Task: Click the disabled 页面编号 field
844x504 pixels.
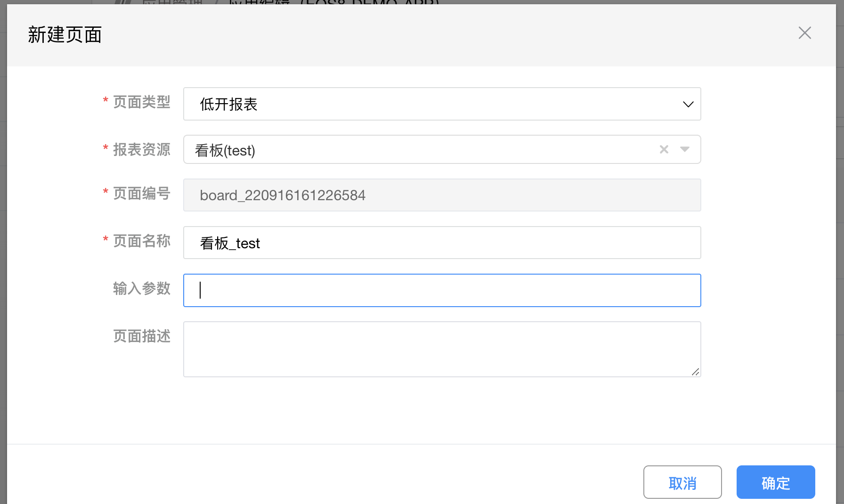Action: point(442,195)
